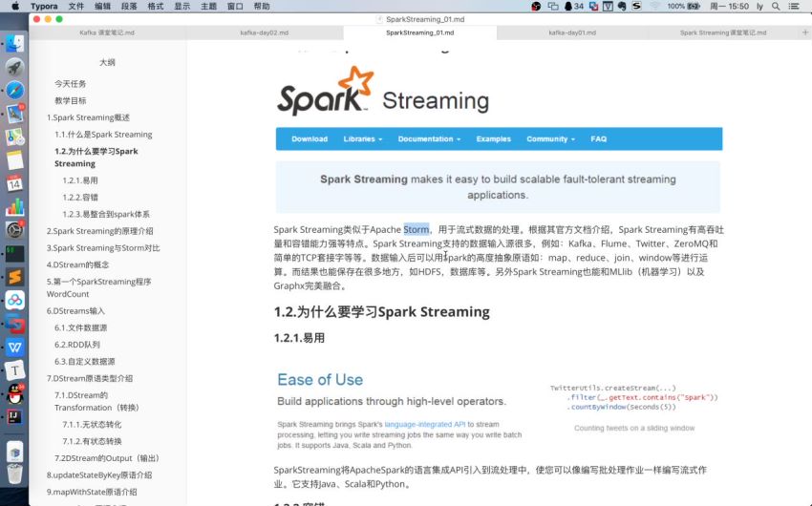Image resolution: width=812 pixels, height=506 pixels.
Task: Jump to 1.2.2.容错 in outline
Action: coord(80,197)
